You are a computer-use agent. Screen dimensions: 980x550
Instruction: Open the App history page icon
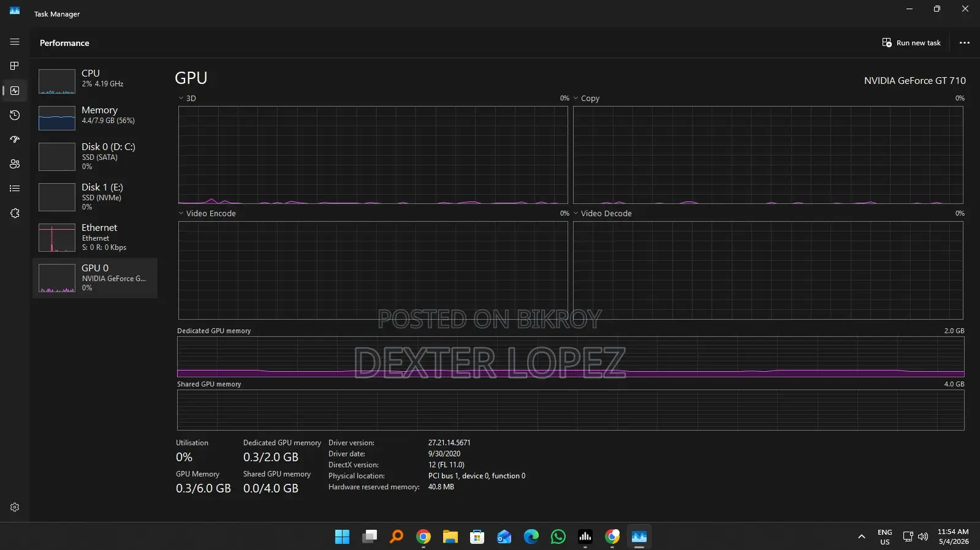[x=15, y=115]
